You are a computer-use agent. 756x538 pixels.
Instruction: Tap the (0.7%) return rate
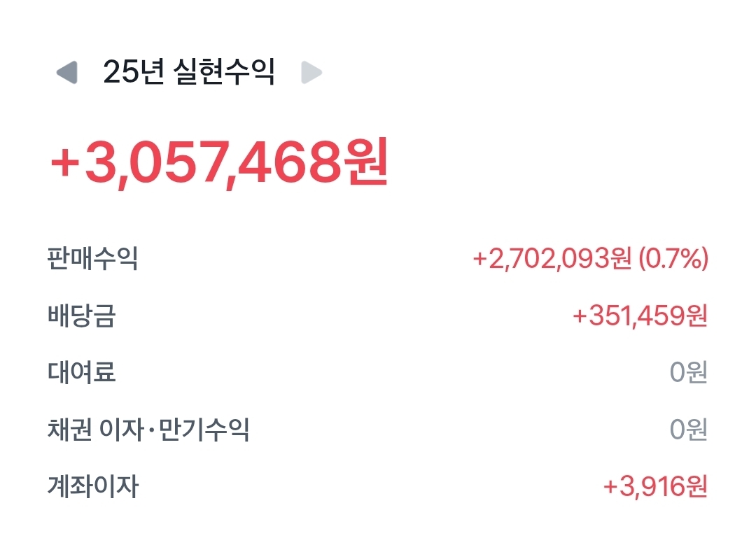click(673, 260)
